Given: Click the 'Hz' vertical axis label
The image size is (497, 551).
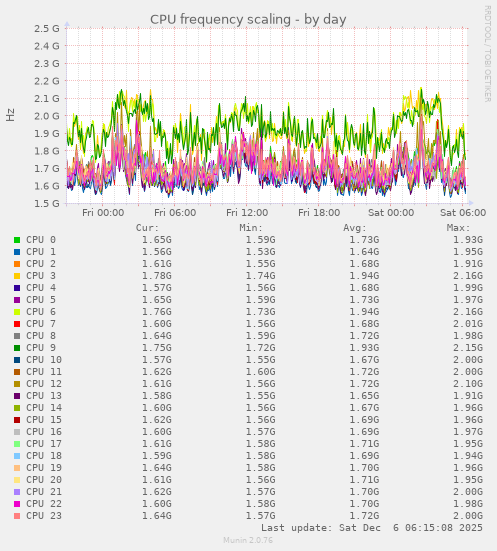Looking at the screenshot, I should point(11,115).
